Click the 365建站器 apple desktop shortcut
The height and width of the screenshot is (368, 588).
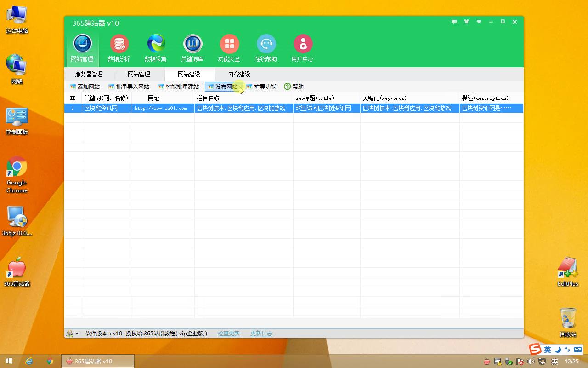(x=17, y=271)
